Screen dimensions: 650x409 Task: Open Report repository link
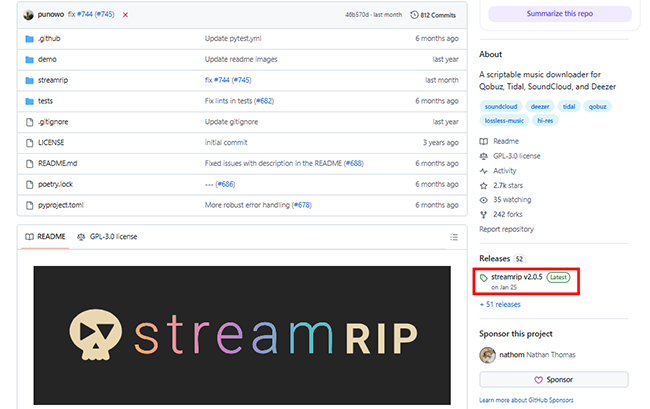(x=506, y=229)
